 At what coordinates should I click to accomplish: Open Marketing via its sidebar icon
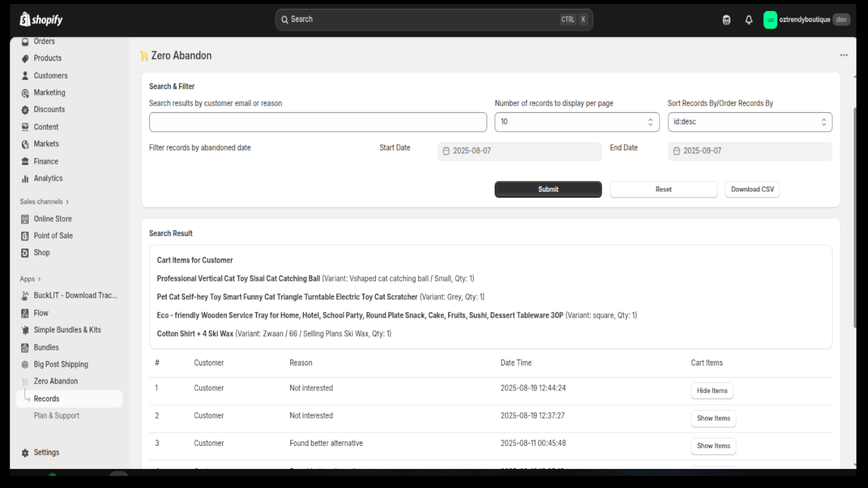click(25, 93)
